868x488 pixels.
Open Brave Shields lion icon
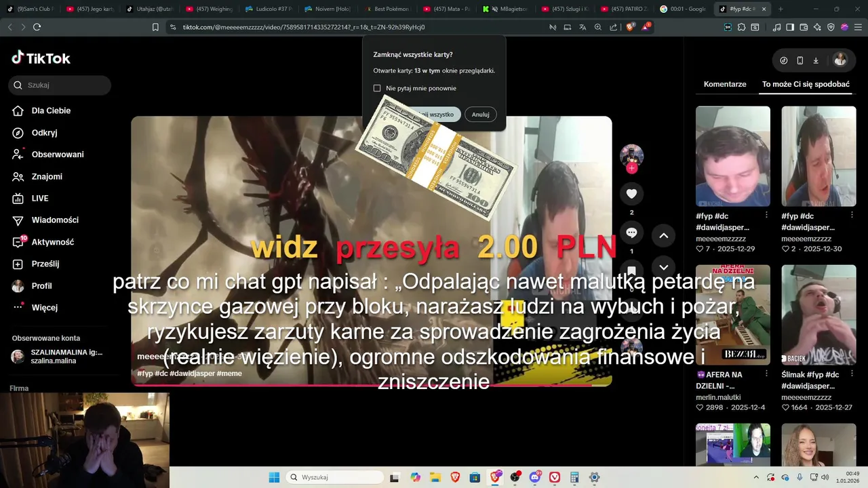pos(630,27)
